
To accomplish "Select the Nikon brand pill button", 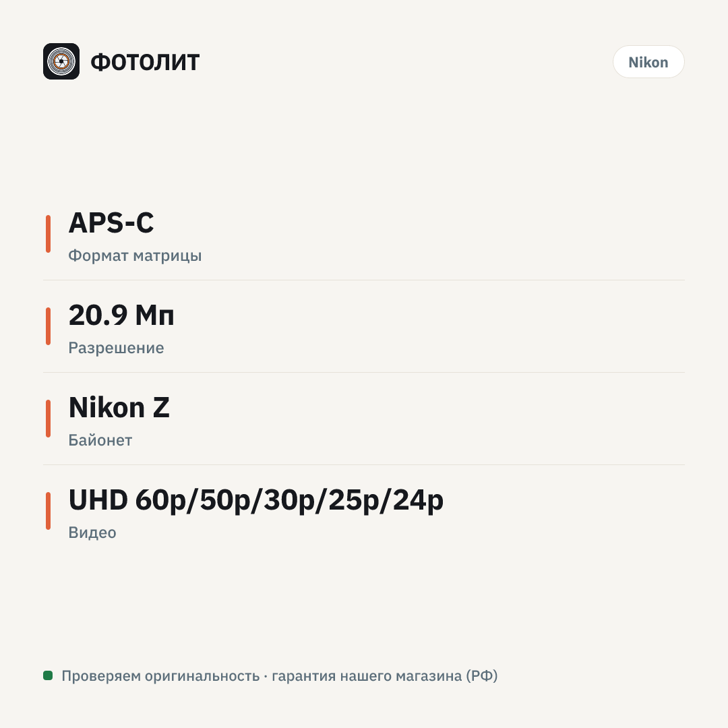I will click(648, 62).
